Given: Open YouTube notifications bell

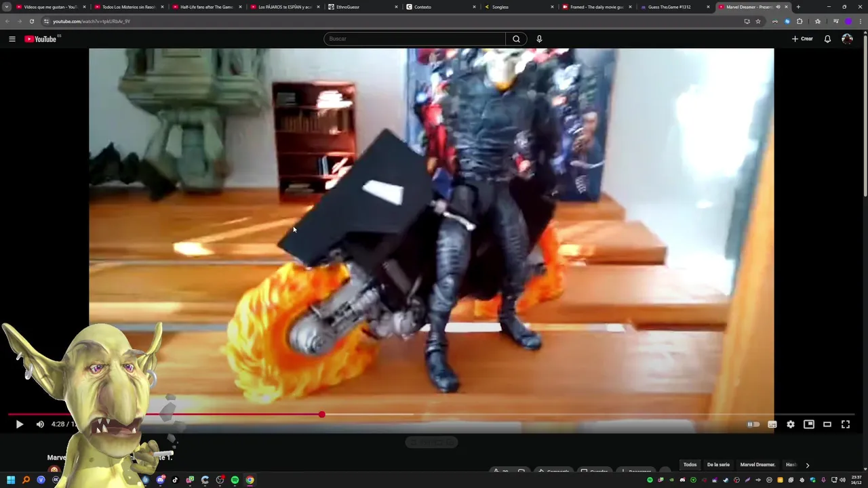Looking at the screenshot, I should [827, 39].
